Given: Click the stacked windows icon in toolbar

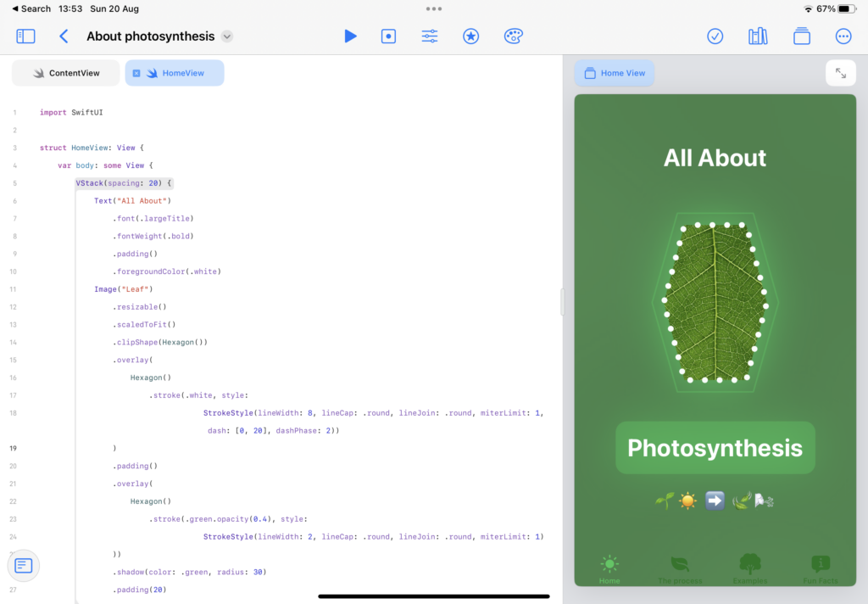Looking at the screenshot, I should pyautogui.click(x=801, y=36).
